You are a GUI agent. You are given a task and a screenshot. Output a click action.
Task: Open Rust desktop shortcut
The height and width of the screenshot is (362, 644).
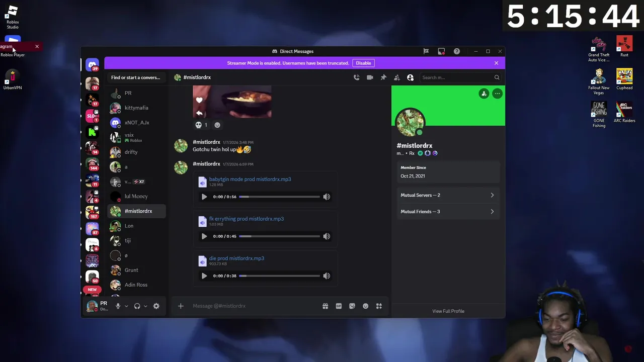(x=624, y=47)
